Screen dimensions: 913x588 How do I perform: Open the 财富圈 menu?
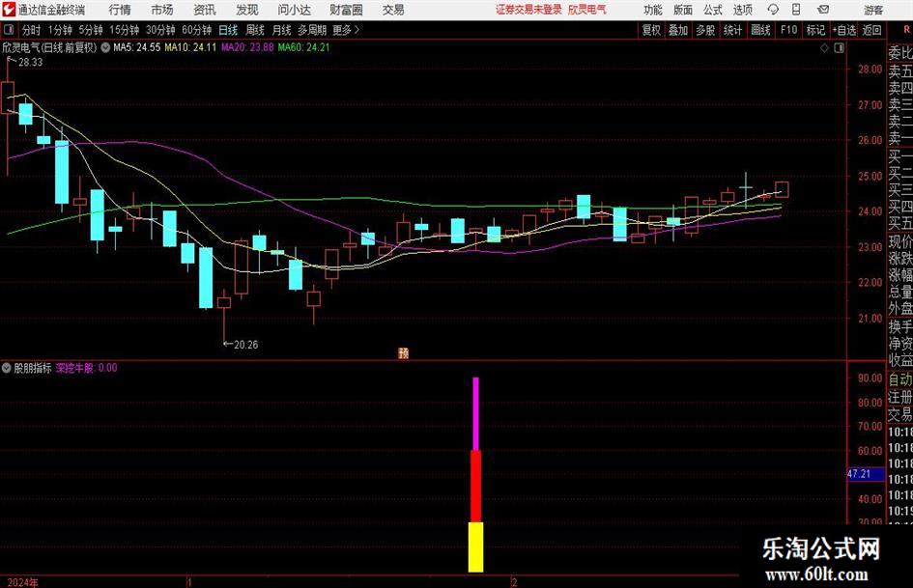[346, 10]
